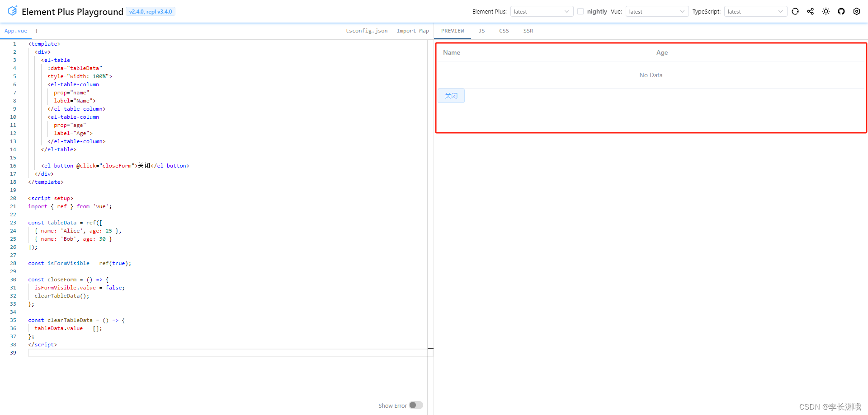Click the reload page icon
Screen dimensions: 868x415
tap(795, 11)
